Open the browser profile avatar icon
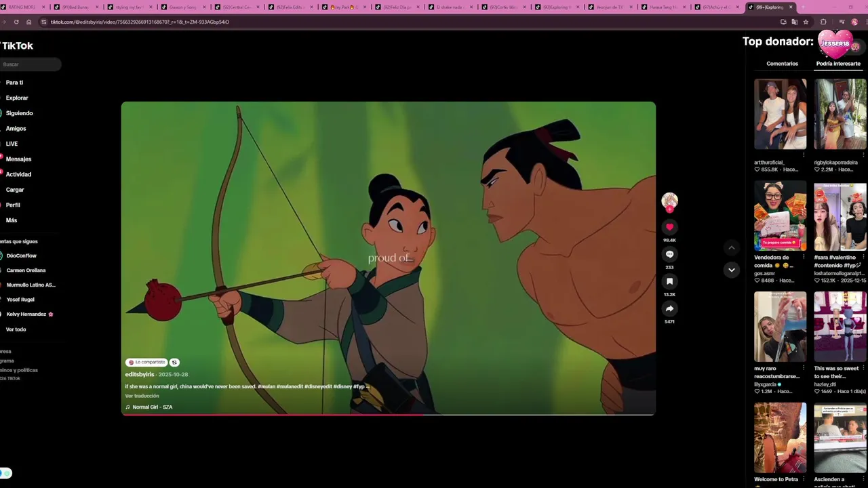Screen dimensions: 868x488 [x=854, y=22]
